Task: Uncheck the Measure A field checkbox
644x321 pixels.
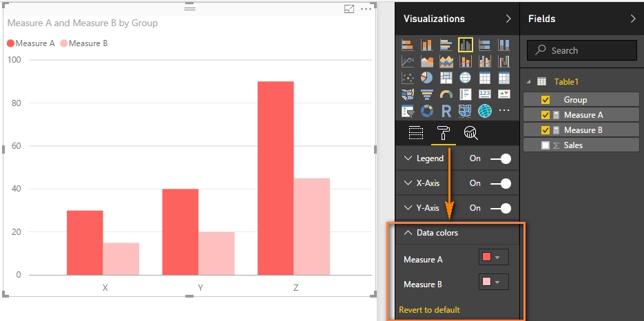Action: [x=546, y=115]
